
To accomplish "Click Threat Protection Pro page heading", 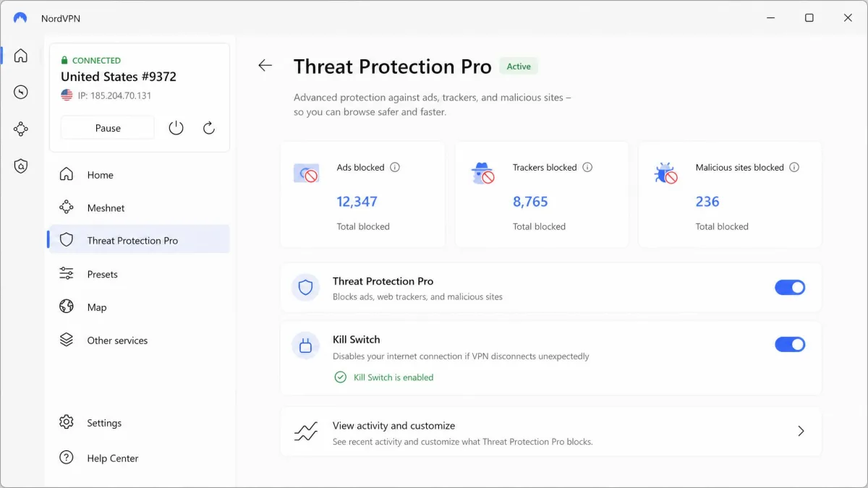I will click(393, 67).
